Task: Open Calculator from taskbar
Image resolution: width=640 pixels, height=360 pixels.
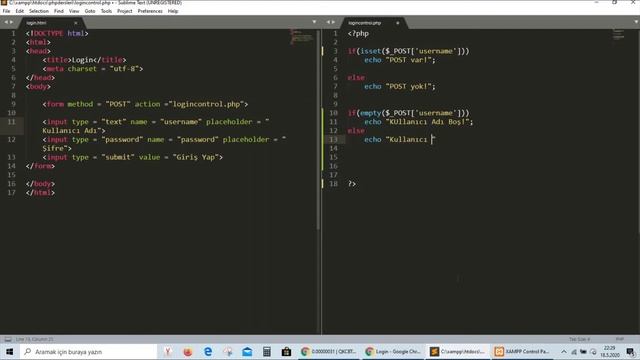Action: tap(267, 351)
